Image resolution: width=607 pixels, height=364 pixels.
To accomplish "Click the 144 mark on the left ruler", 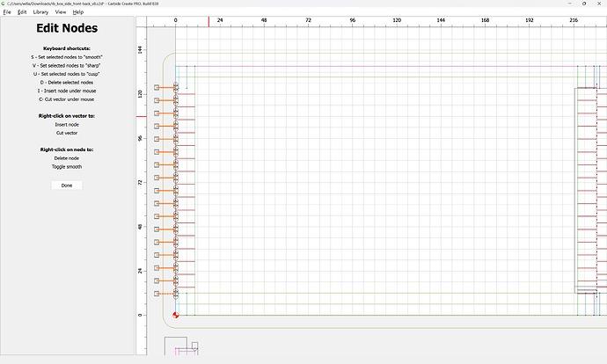I will [x=141, y=51].
